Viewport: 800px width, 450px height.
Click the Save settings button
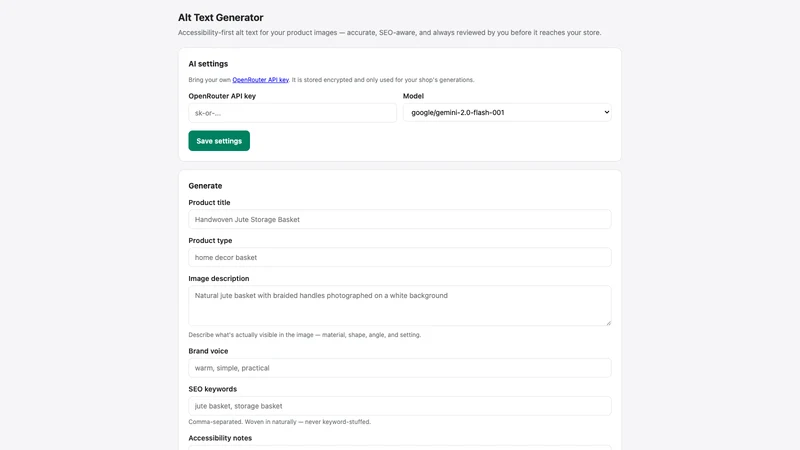tap(219, 141)
